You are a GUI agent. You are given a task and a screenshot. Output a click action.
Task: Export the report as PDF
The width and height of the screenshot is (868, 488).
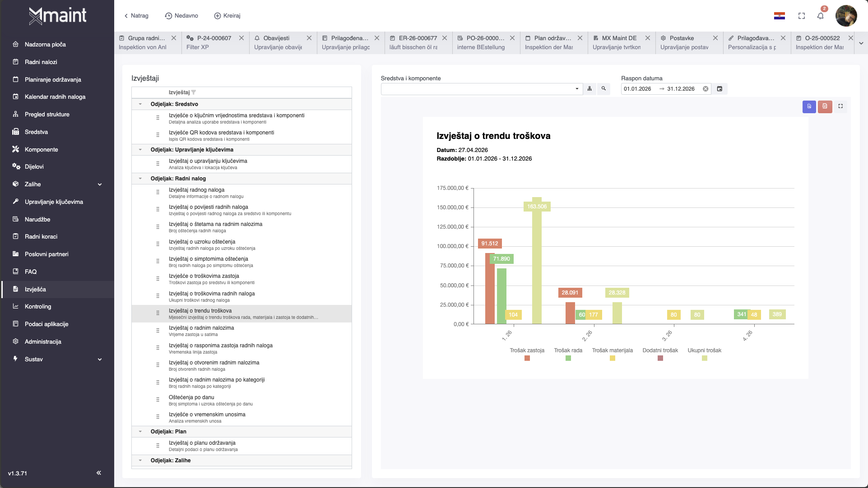[825, 106]
